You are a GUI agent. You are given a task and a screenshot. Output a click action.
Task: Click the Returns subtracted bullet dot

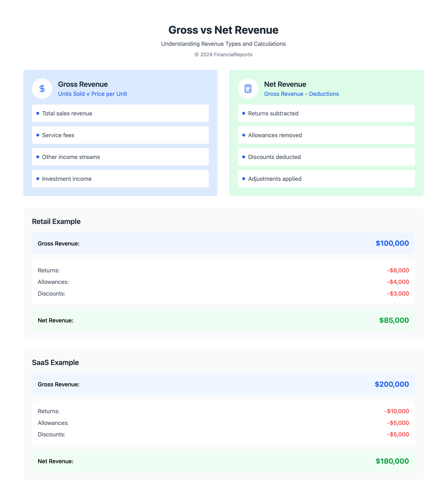click(244, 113)
